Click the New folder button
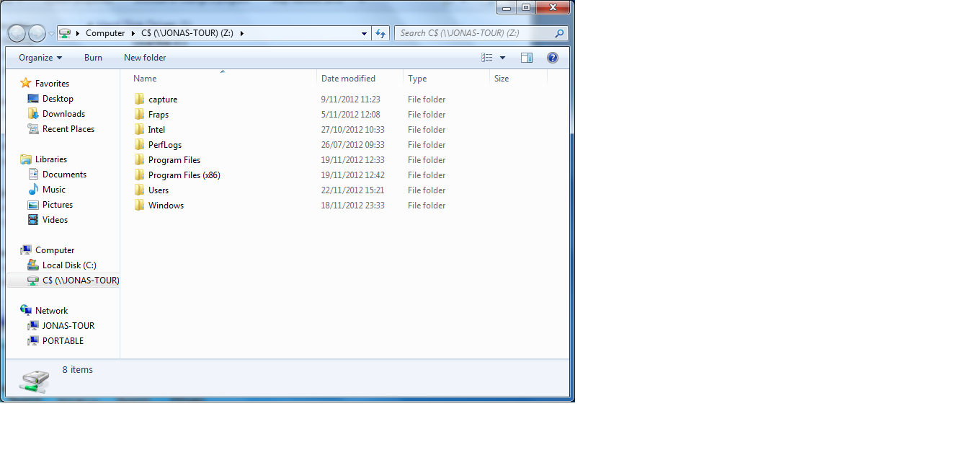Screen dimensions: 980x450 pos(145,58)
